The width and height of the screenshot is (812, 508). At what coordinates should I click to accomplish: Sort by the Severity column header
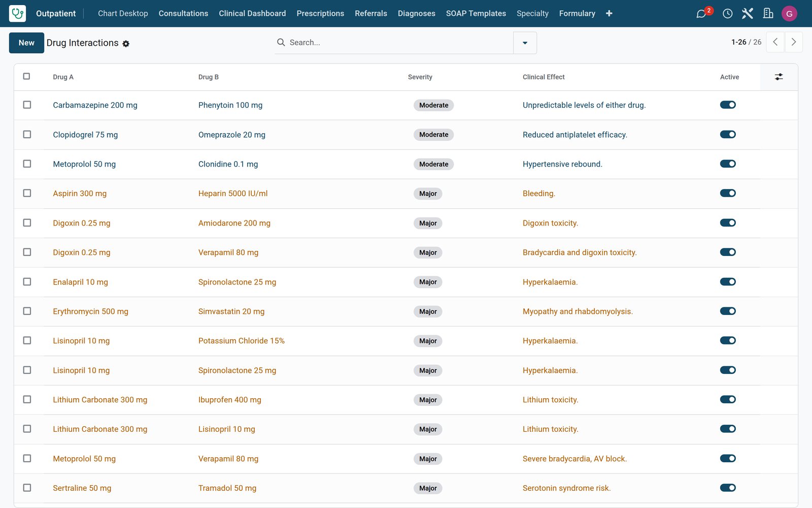point(420,77)
